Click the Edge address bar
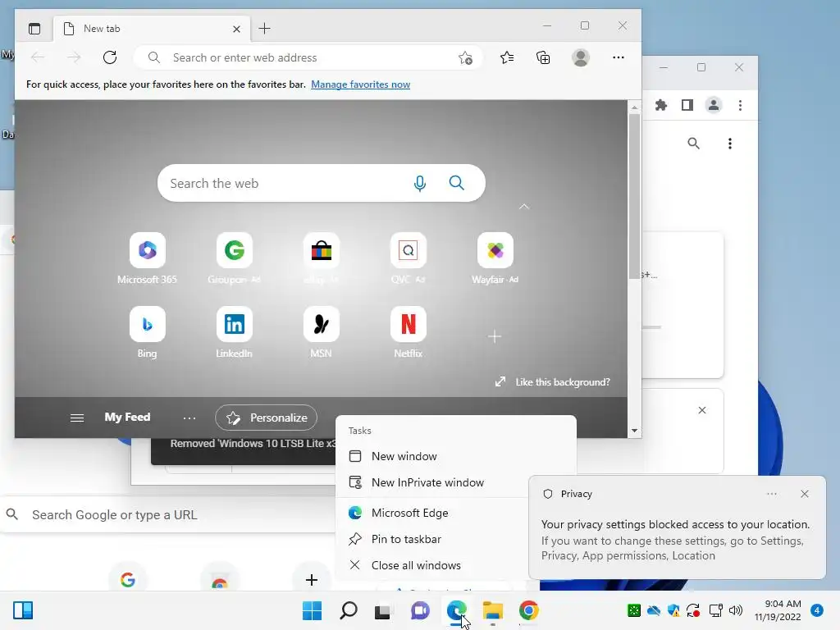Viewport: 840px width, 630px height. pos(308,57)
